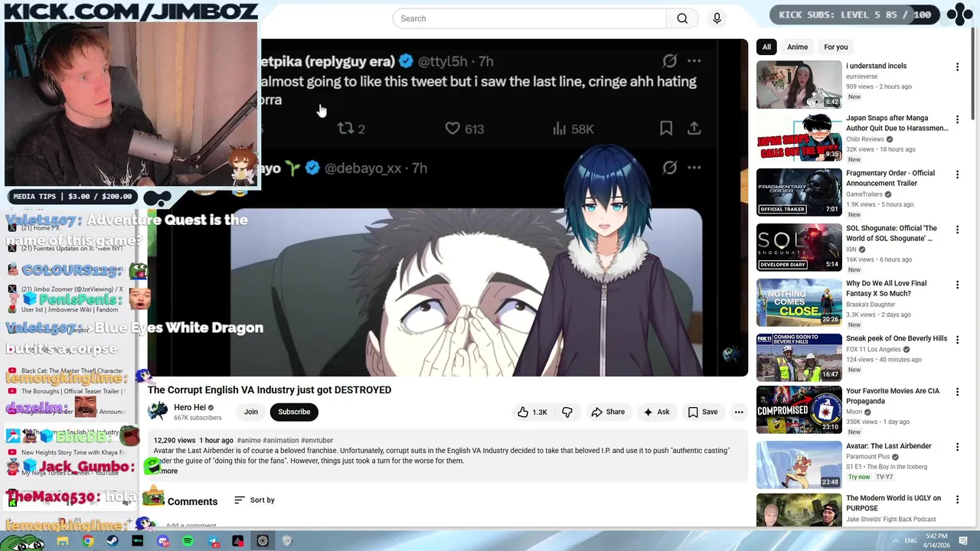Viewport: 980px width, 551px height.
Task: Open the grey round icon right of OBS
Action: pyautogui.click(x=287, y=541)
